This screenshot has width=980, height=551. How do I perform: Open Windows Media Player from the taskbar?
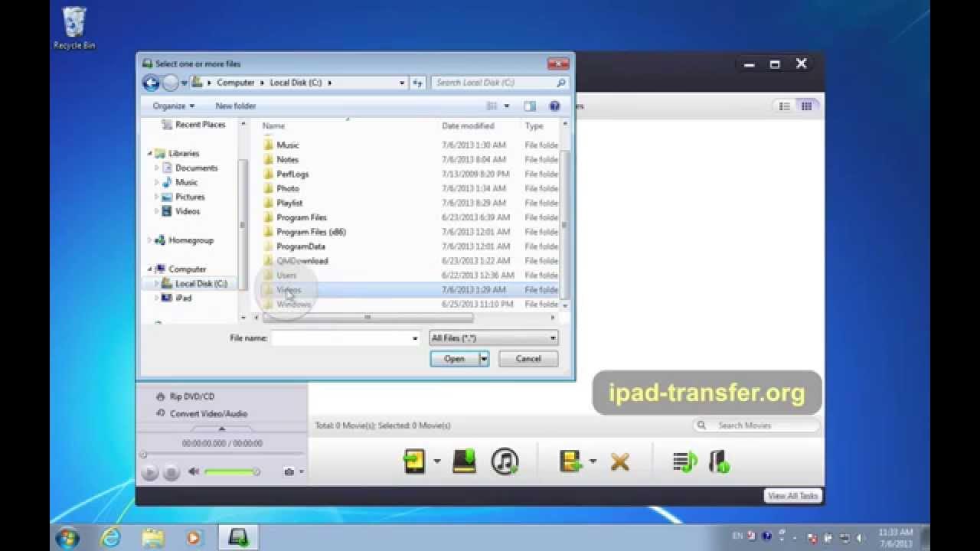[195, 537]
